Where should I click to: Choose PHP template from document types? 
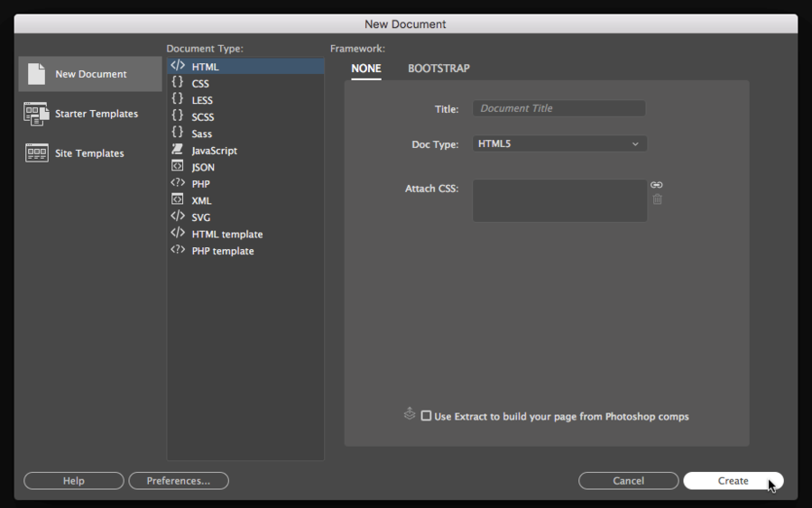click(222, 251)
